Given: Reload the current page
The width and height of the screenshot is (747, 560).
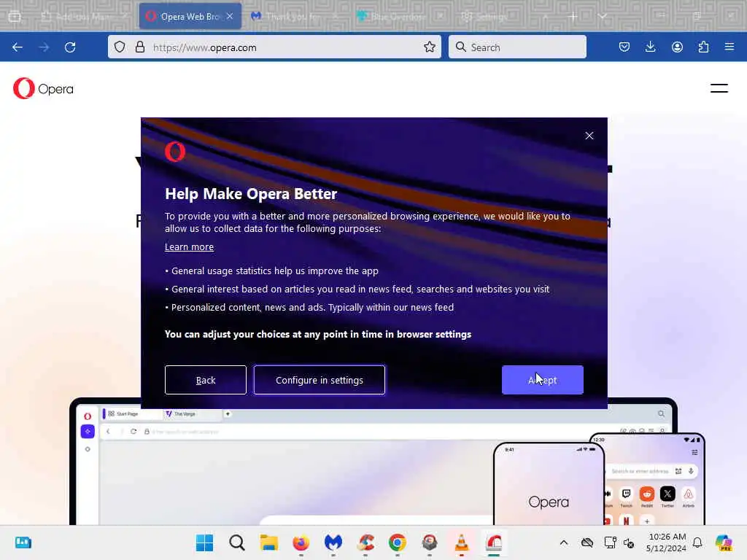Looking at the screenshot, I should click(70, 47).
